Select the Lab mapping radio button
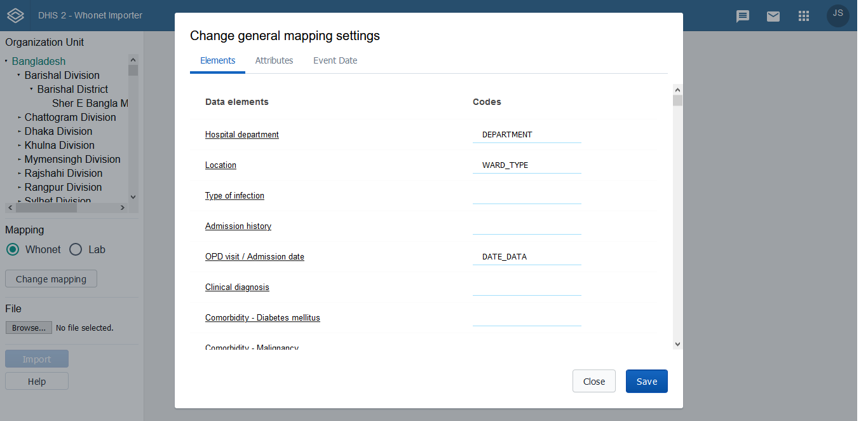868x421 pixels. (x=76, y=249)
